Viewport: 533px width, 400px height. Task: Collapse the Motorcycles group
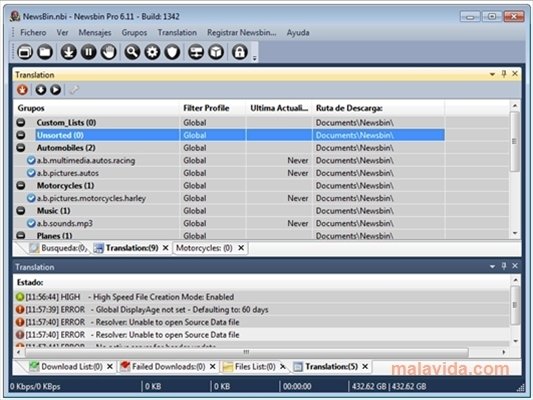click(21, 186)
